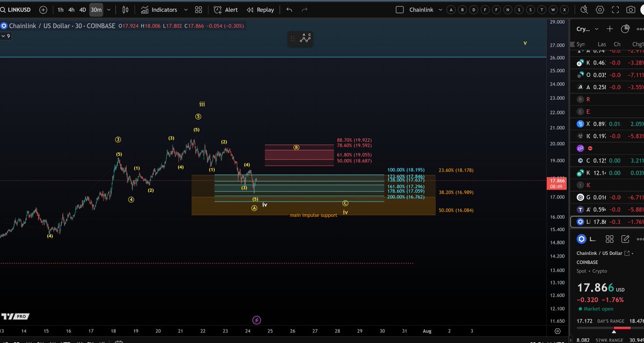This screenshot has width=644, height=343.
Task: Switch to the 4h timeframe
Action: tap(71, 10)
